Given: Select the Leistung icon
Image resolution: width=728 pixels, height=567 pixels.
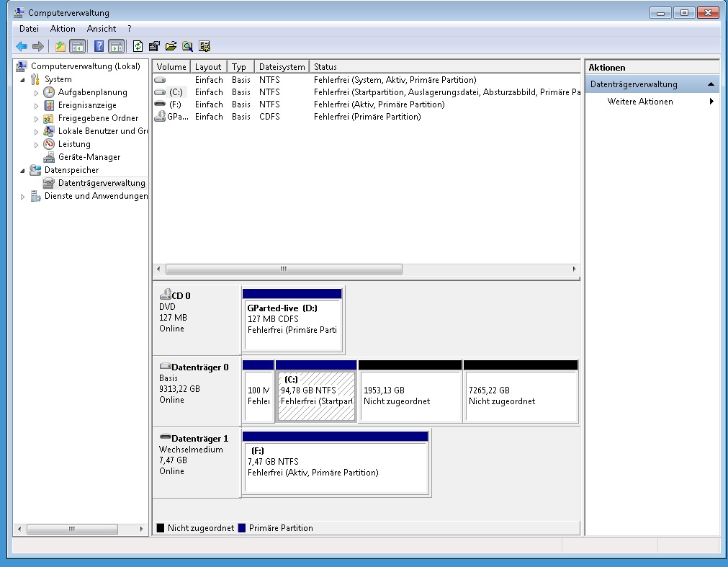Looking at the screenshot, I should 49,144.
